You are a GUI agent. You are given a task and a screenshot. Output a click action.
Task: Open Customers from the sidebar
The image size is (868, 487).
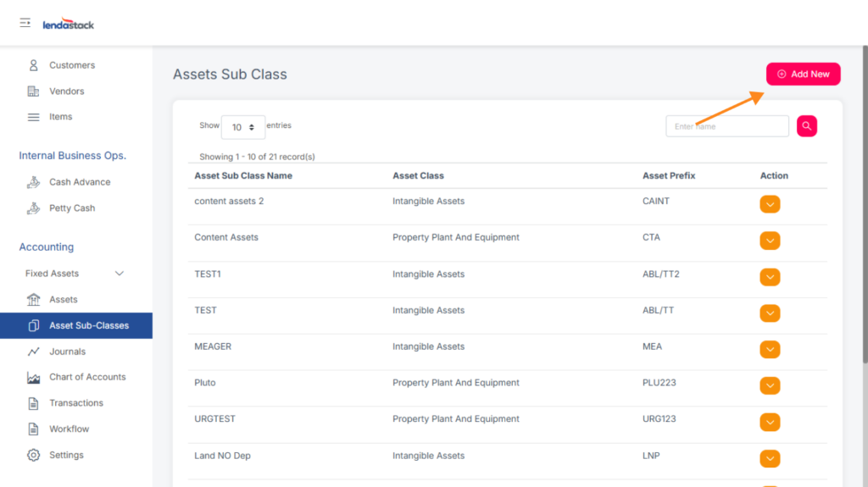click(x=71, y=65)
